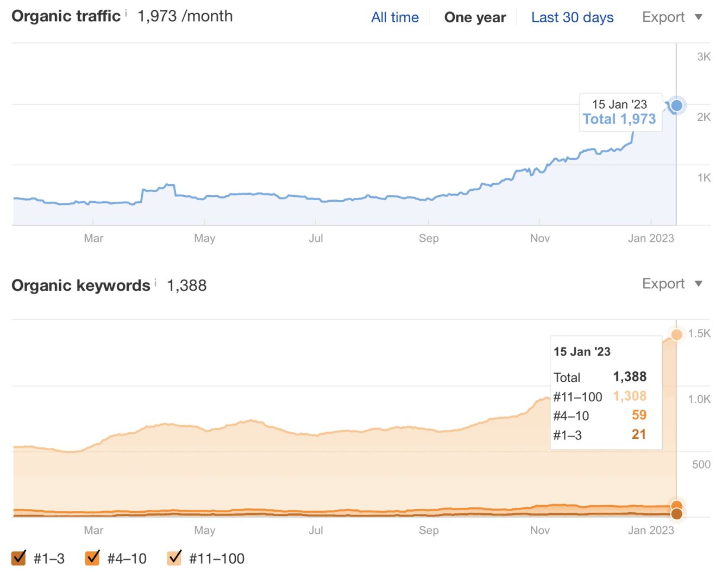Viewport: 728px width, 572px height.
Task: Uncheck the #1–3 keyword position filter
Action: [19, 557]
